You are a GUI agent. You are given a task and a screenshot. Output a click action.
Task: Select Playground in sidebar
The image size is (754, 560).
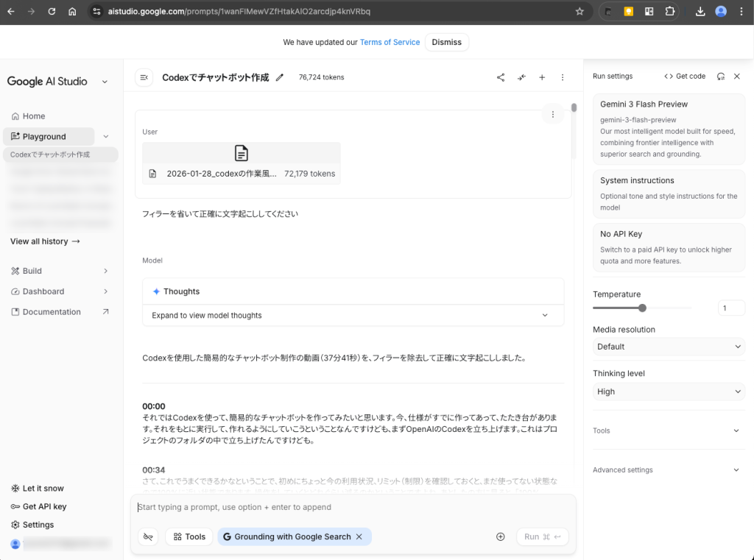[49, 137]
